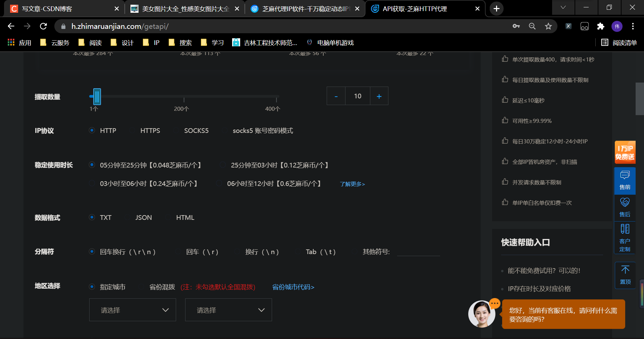
Task: Open the reading list
Action: [x=619, y=43]
